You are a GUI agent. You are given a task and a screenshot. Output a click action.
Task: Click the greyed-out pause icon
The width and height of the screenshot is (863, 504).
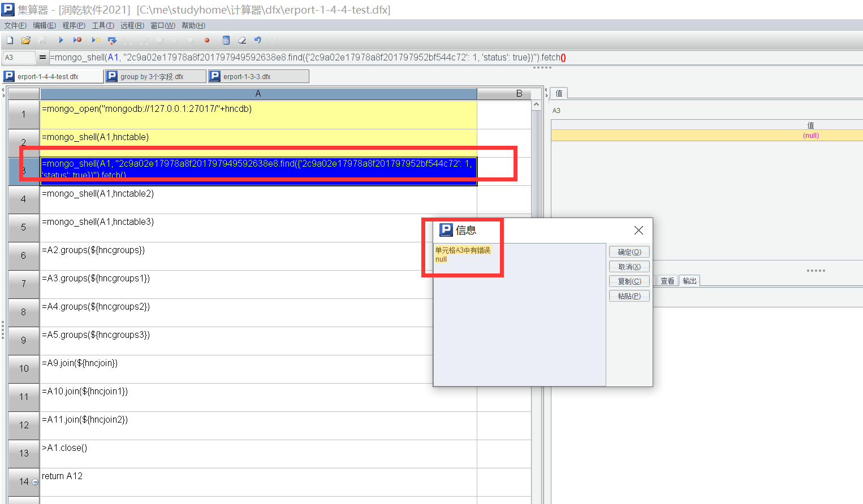(x=175, y=40)
